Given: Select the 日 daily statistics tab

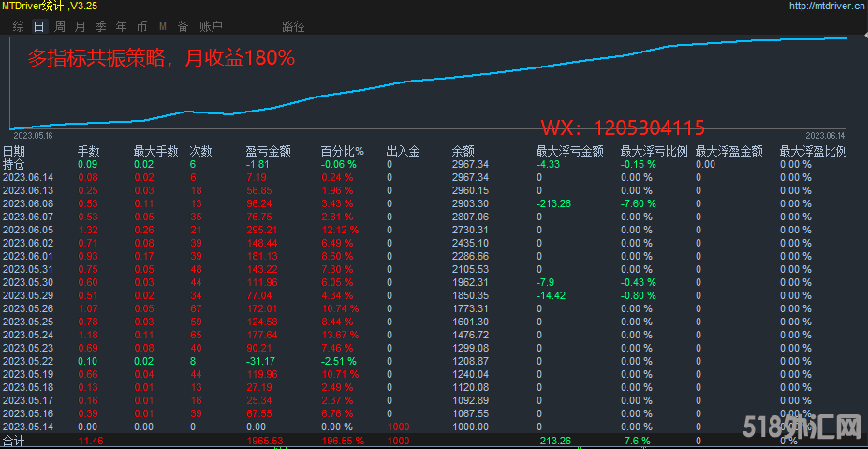Looking at the screenshot, I should pos(38,26).
